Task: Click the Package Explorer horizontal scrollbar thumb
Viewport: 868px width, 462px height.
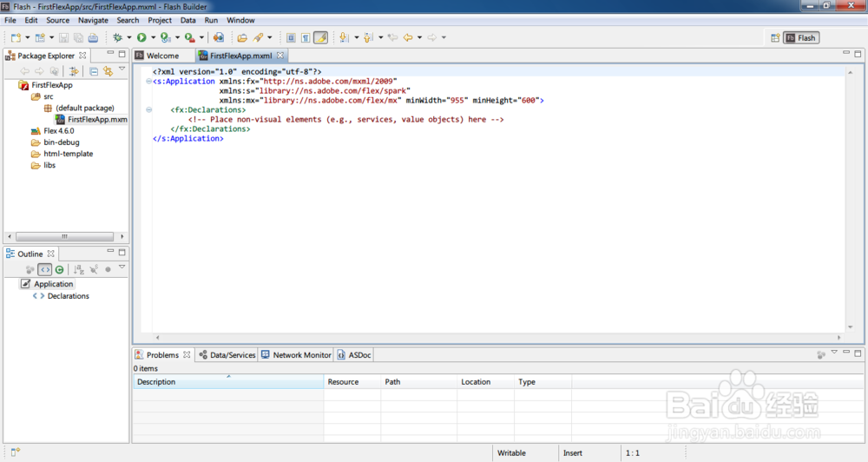Action: [64, 236]
